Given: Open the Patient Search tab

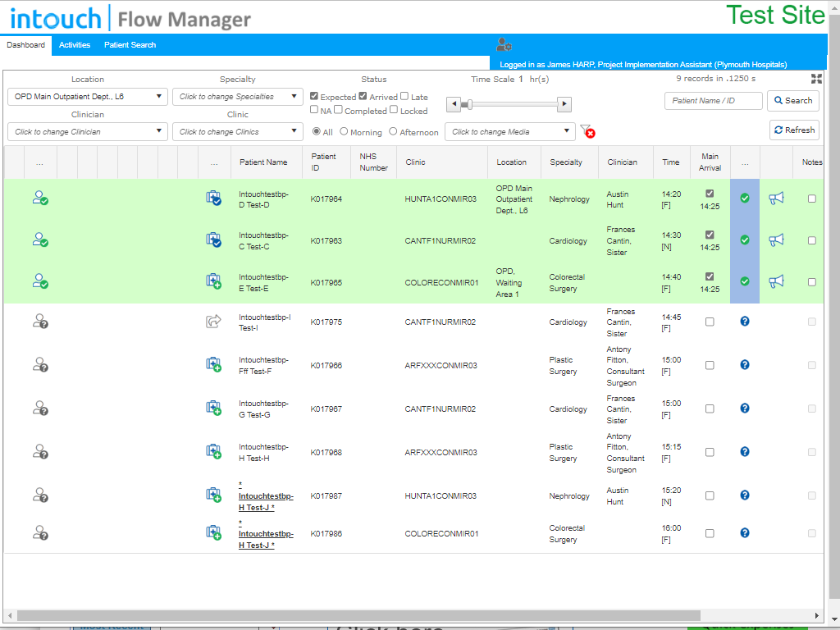Looking at the screenshot, I should [130, 45].
